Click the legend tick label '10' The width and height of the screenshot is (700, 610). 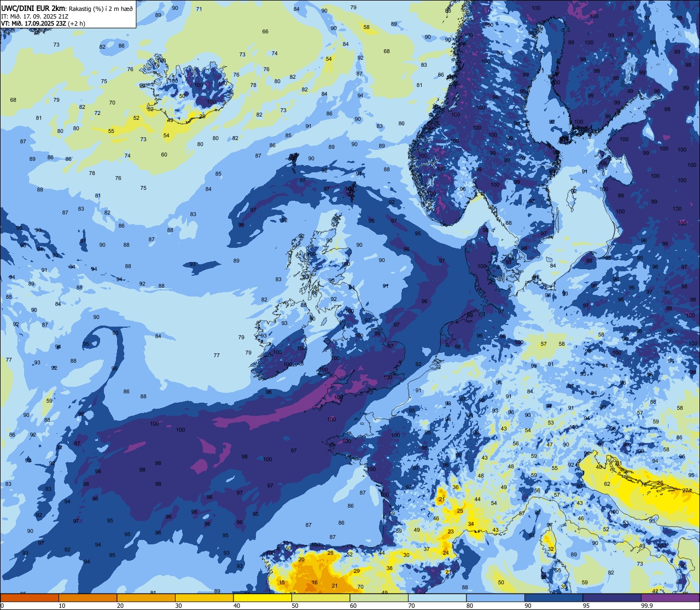pos(62,606)
